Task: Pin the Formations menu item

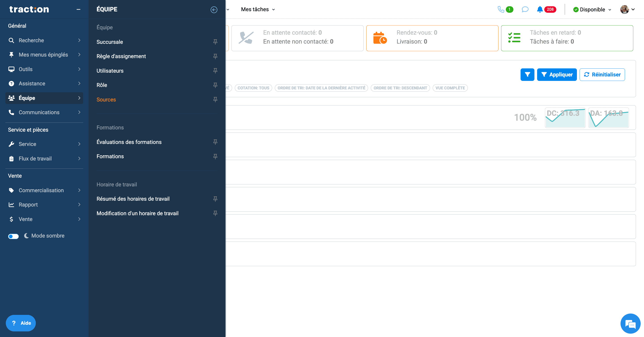Action: coord(215,156)
